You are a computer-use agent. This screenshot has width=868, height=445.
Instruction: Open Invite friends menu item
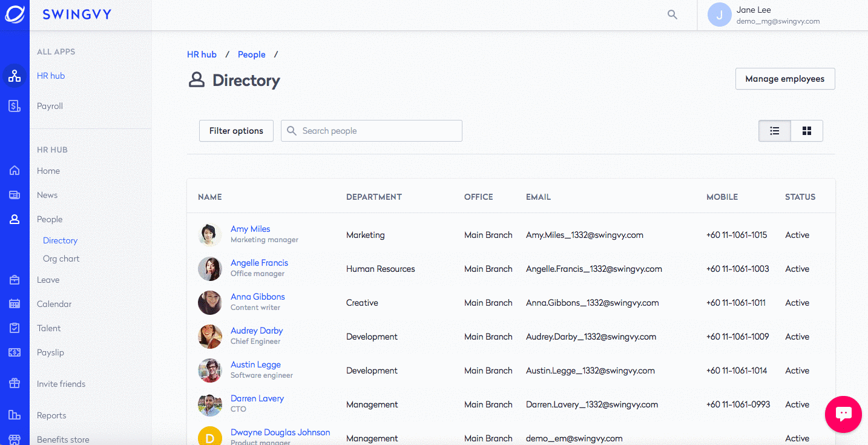pos(61,384)
